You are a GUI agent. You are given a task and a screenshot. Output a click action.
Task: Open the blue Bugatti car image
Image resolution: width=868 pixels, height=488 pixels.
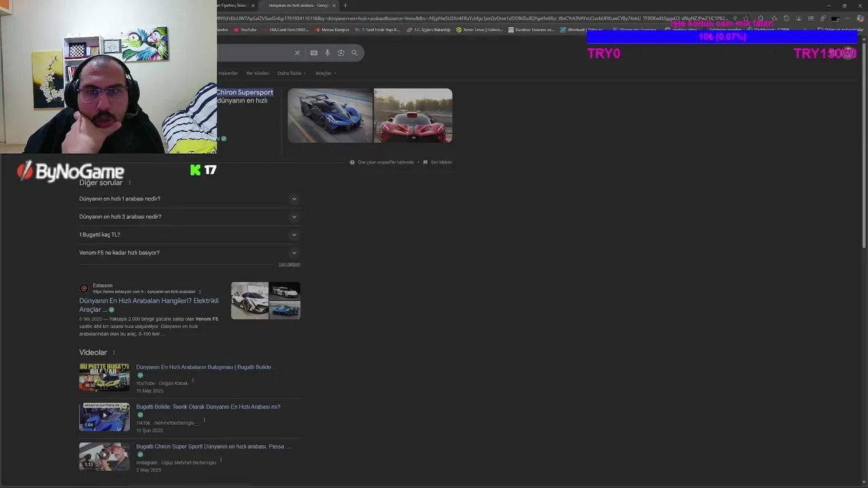click(330, 115)
